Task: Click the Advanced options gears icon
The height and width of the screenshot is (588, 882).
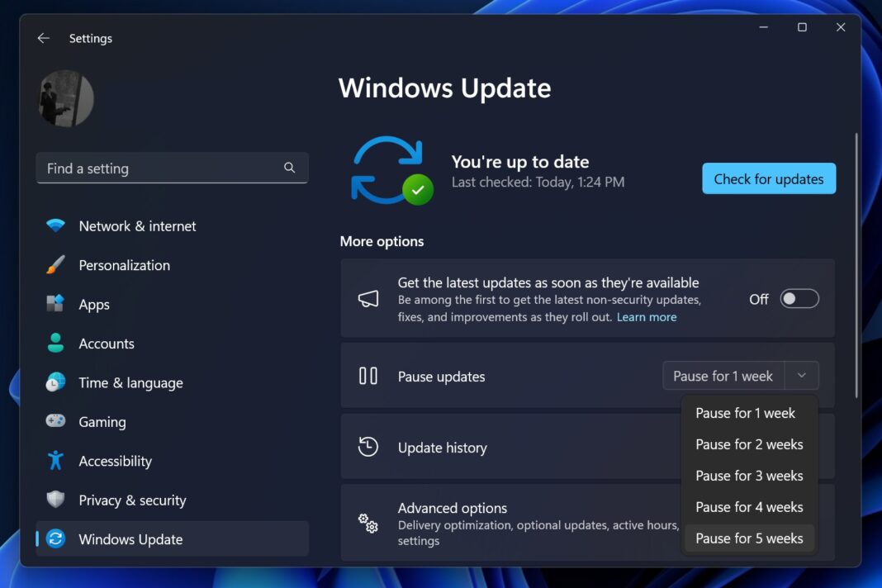Action: (367, 524)
